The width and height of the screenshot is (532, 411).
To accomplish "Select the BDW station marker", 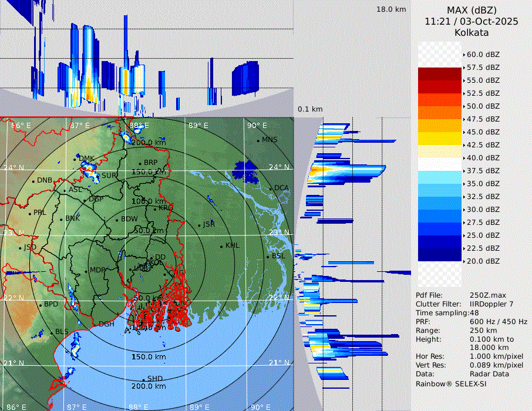I will 117,220.
